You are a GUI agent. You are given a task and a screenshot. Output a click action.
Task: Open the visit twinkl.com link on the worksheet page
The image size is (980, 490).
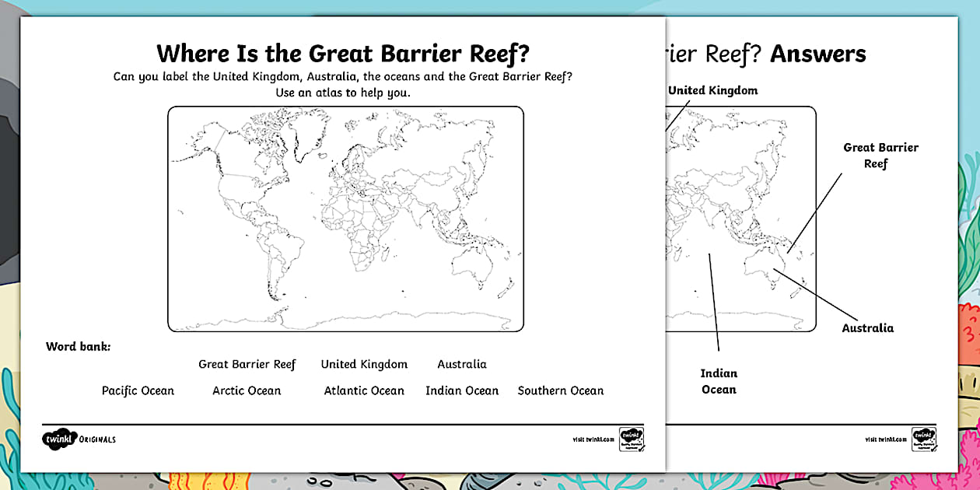[593, 440]
